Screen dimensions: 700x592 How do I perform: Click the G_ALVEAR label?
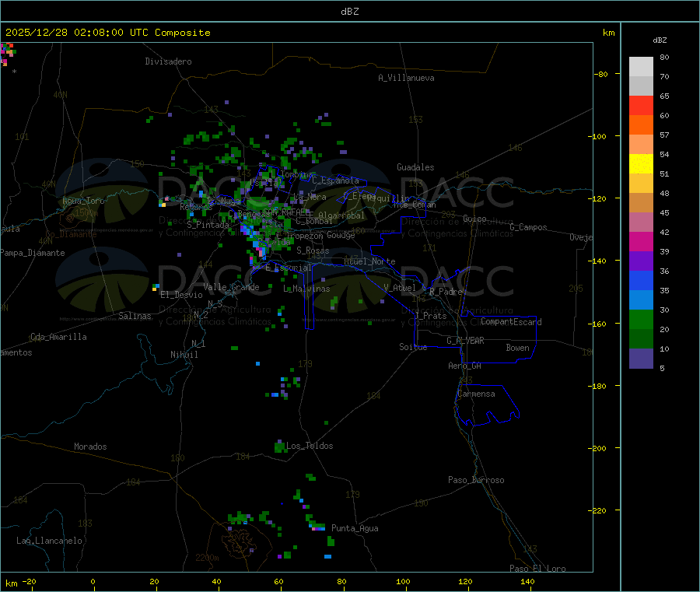point(466,341)
